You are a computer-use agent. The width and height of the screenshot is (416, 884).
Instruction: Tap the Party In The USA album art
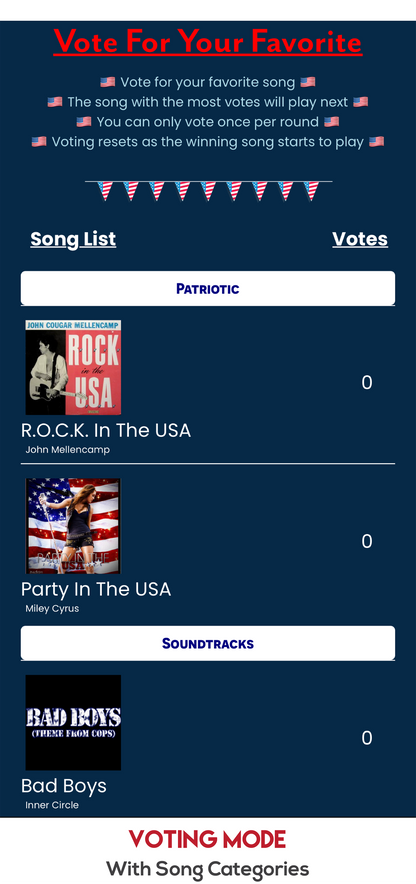pyautogui.click(x=73, y=525)
